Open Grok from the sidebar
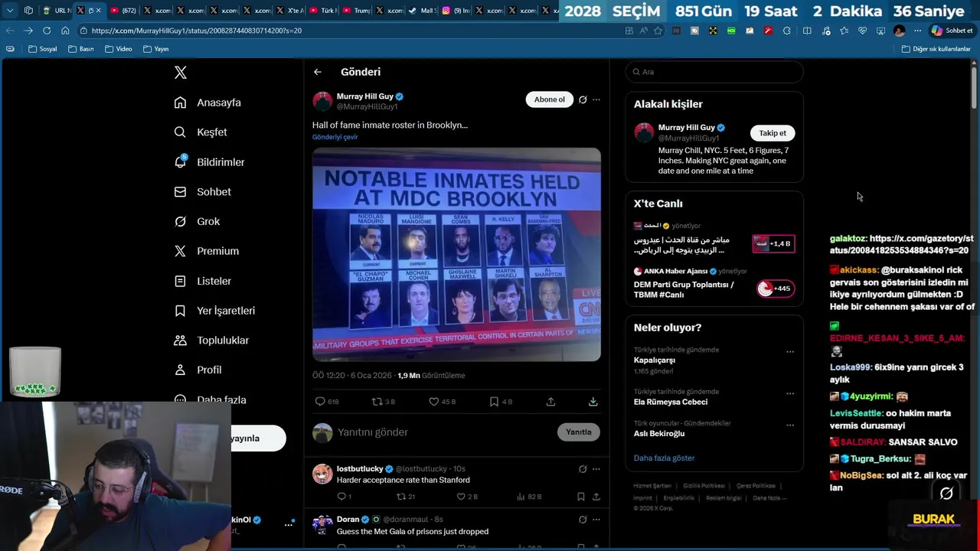 (197, 221)
